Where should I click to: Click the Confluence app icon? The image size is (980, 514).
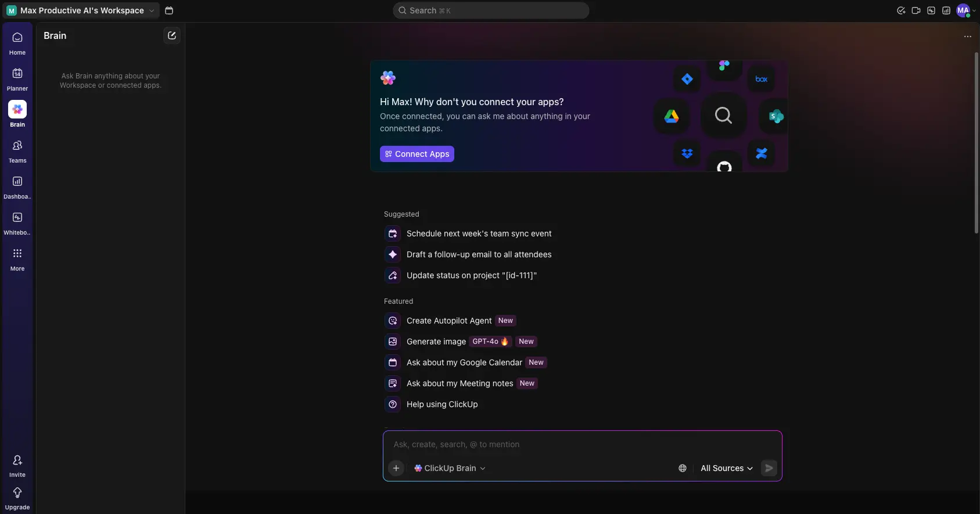(x=762, y=153)
